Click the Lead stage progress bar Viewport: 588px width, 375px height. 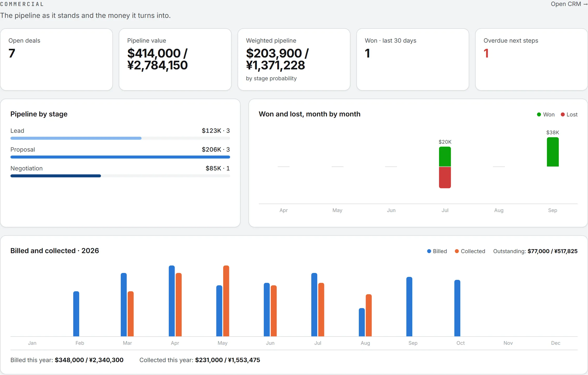tap(120, 138)
